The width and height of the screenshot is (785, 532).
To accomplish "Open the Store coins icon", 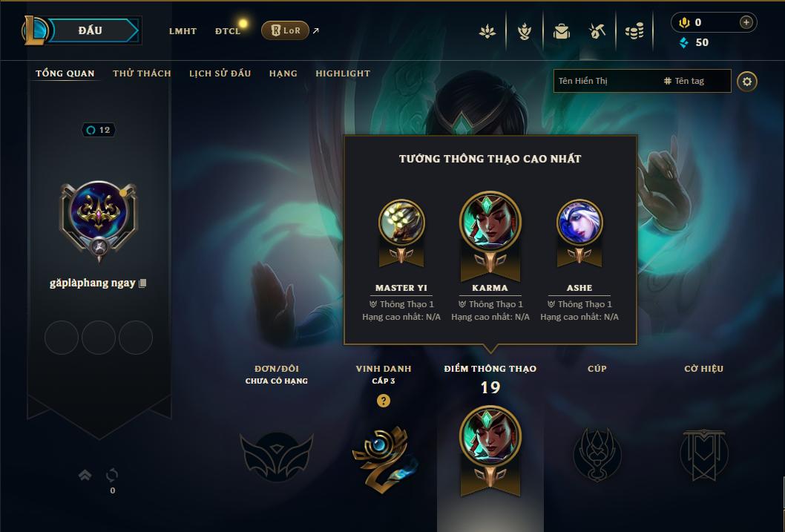I will [x=634, y=31].
